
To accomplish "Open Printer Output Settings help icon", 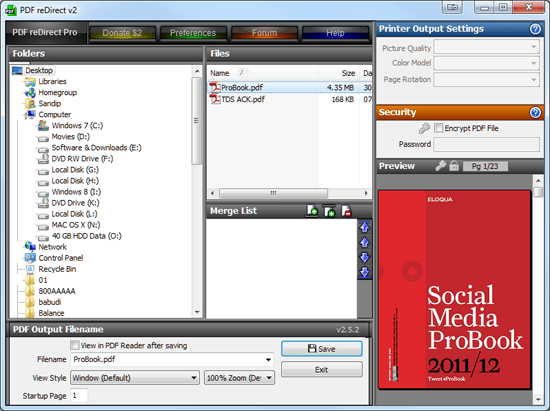I will [x=535, y=29].
